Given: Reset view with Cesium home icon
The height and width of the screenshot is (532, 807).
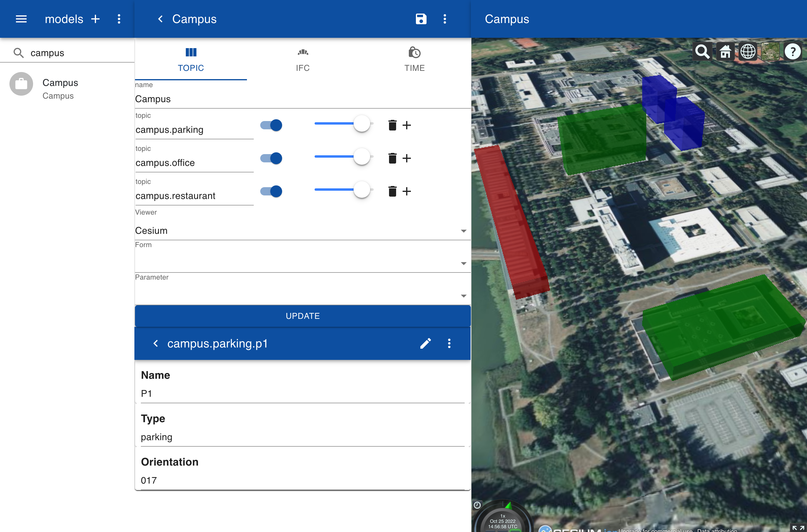Looking at the screenshot, I should pos(725,52).
